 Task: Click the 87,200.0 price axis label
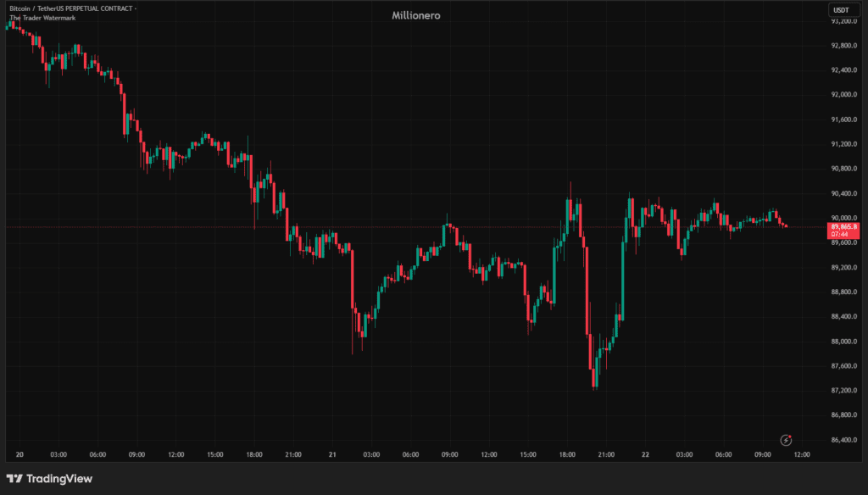[x=844, y=391]
